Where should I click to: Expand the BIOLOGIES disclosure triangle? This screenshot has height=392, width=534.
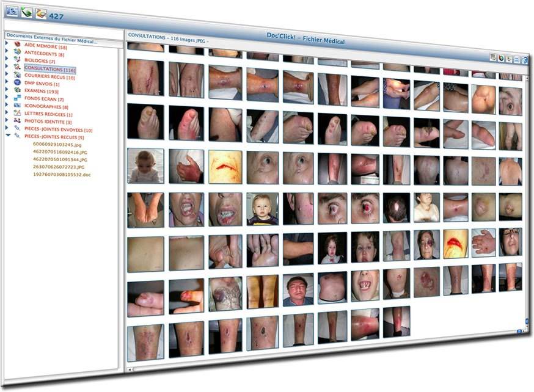pos(7,58)
